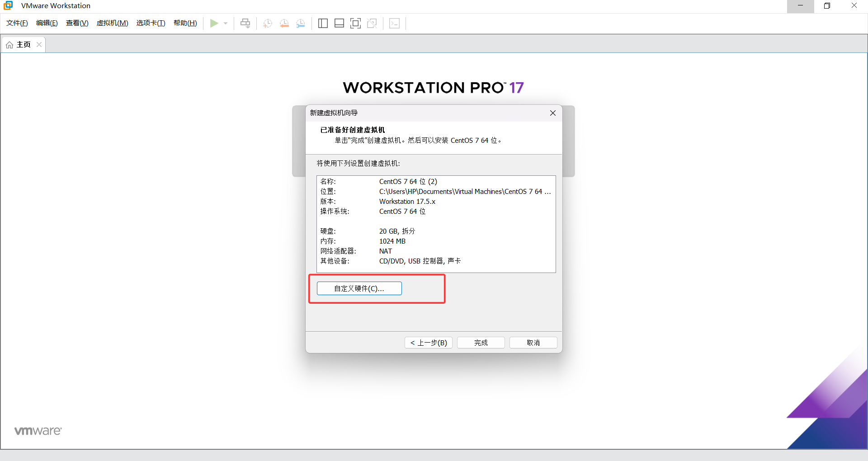
Task: Click the Manage Snapshots toolbar icon
Action: click(301, 23)
